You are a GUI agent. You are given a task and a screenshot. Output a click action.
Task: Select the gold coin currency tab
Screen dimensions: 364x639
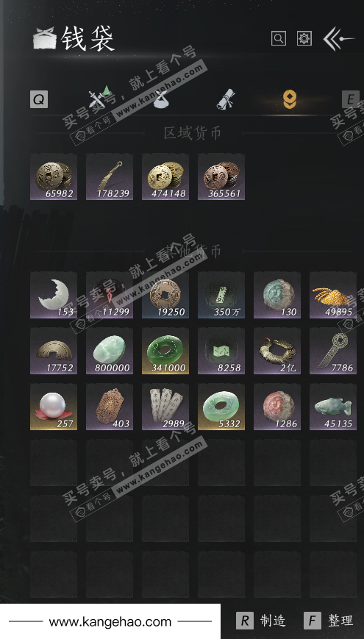click(290, 99)
